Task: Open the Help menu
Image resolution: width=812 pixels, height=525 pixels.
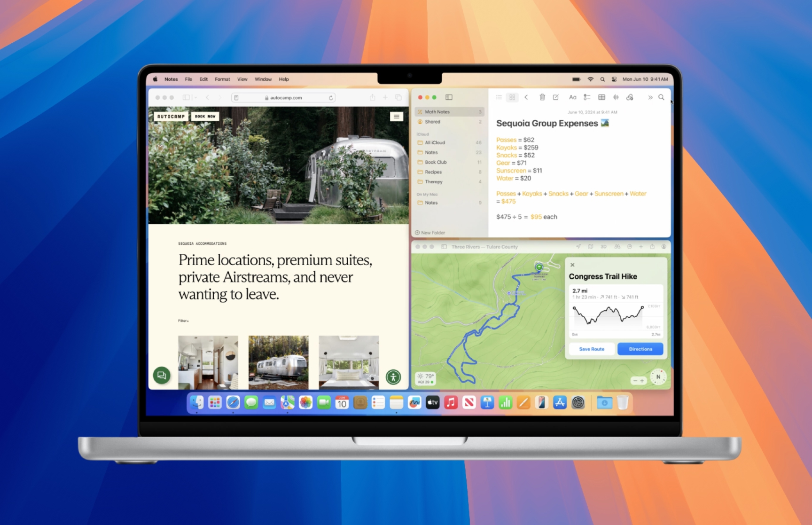Action: [284, 79]
